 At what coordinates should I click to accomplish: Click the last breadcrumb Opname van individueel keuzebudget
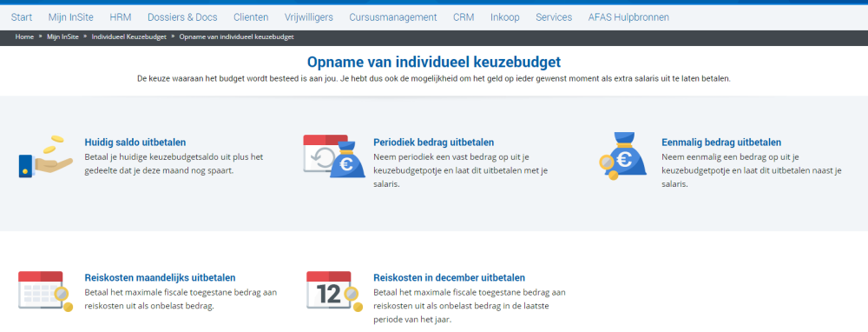[x=236, y=37]
